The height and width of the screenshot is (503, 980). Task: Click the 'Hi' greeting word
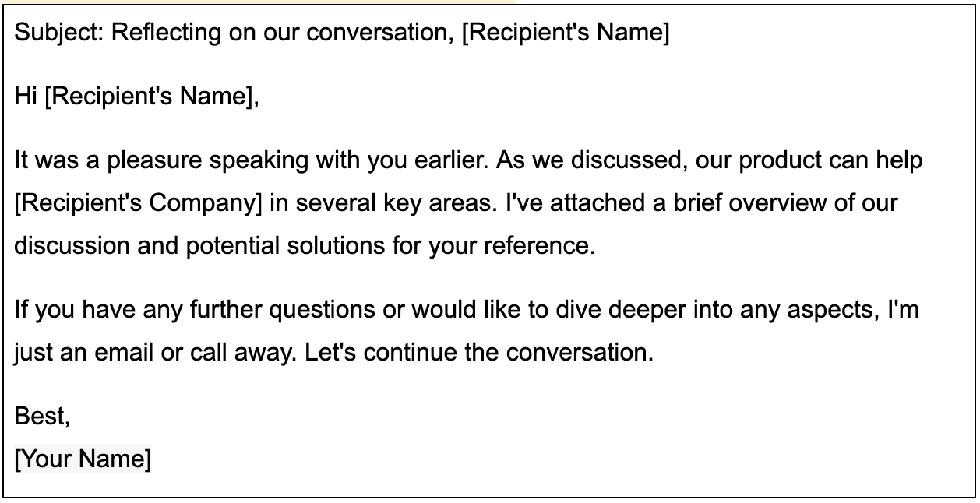(26, 97)
